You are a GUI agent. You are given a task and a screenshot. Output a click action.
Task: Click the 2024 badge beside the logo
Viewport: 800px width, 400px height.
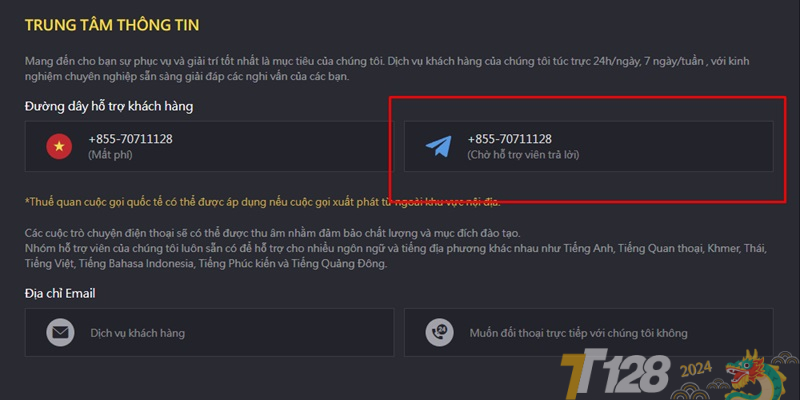pyautogui.click(x=697, y=370)
